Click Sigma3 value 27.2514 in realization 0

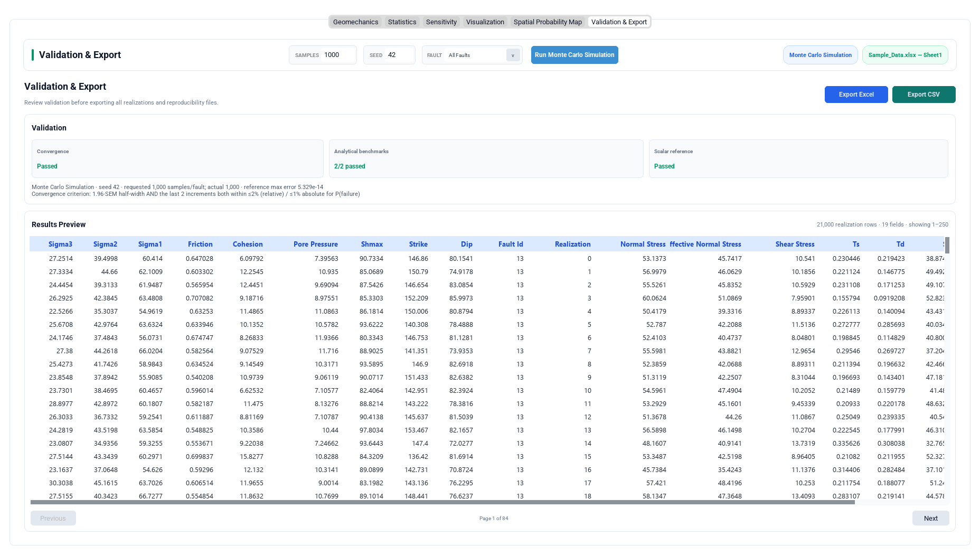(61, 258)
